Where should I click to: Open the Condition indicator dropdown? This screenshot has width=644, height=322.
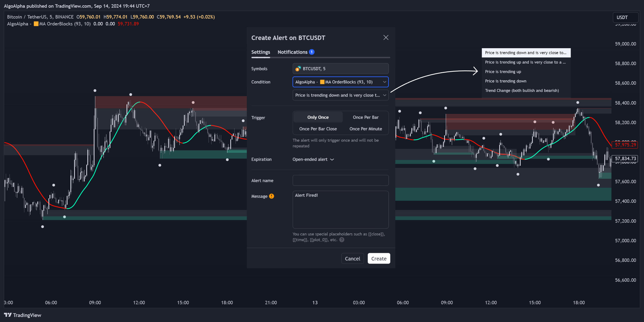[340, 82]
